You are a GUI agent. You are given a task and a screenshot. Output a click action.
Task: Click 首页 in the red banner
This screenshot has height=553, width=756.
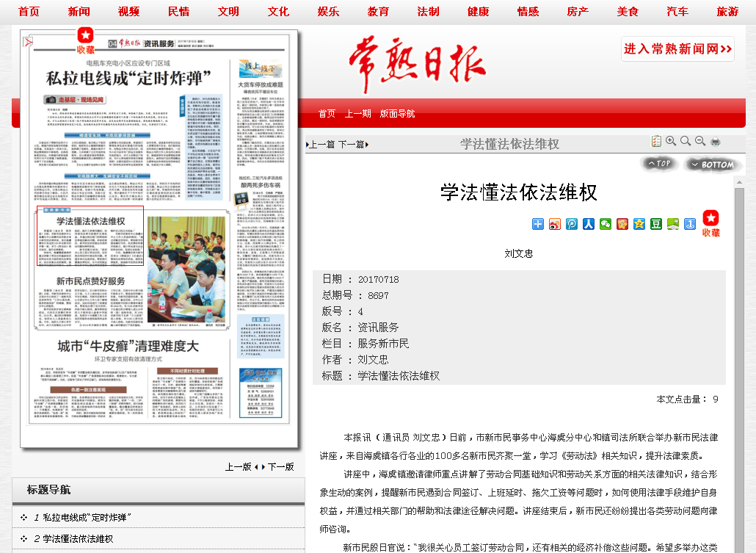point(327,114)
